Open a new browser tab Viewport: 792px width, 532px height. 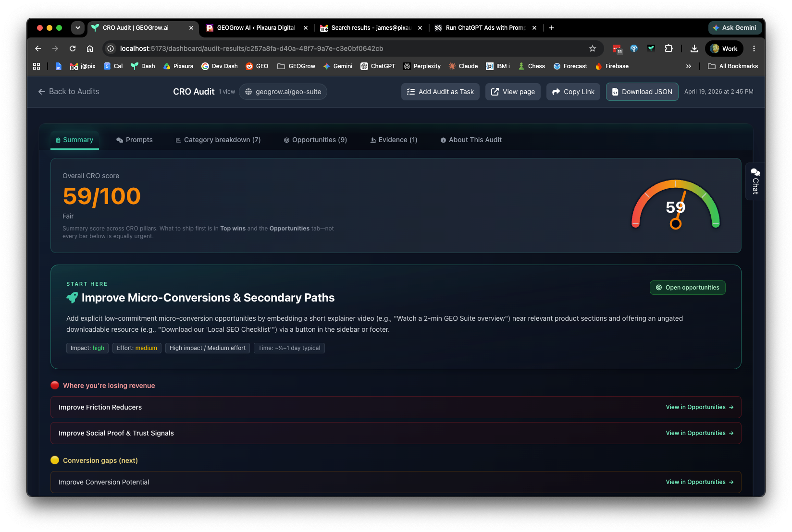click(552, 28)
